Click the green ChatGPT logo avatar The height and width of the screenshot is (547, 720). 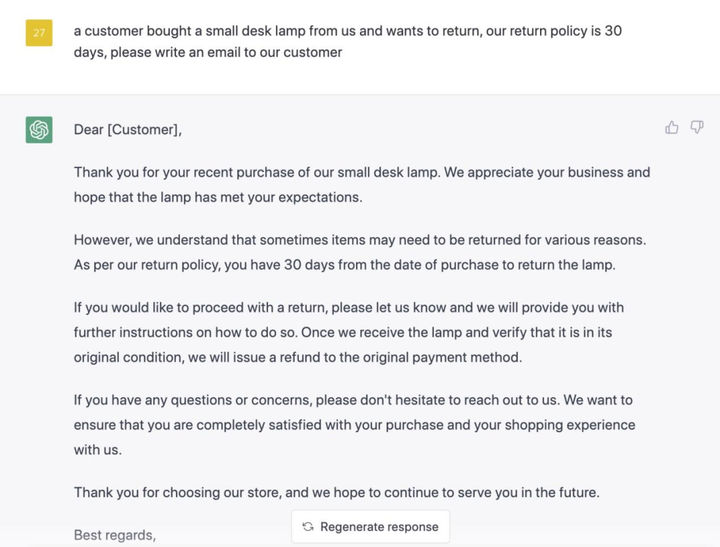coord(39,130)
